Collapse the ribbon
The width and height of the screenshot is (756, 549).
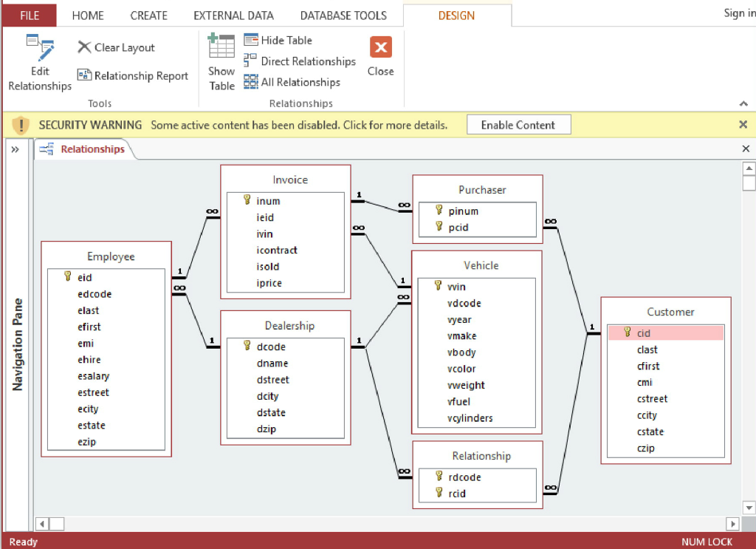pos(743,103)
